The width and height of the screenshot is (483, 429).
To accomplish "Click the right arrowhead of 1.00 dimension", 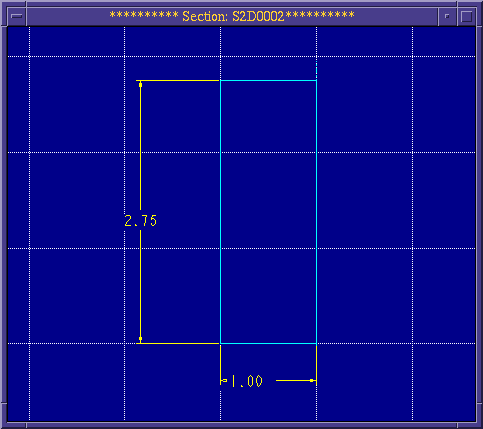I will (312, 380).
